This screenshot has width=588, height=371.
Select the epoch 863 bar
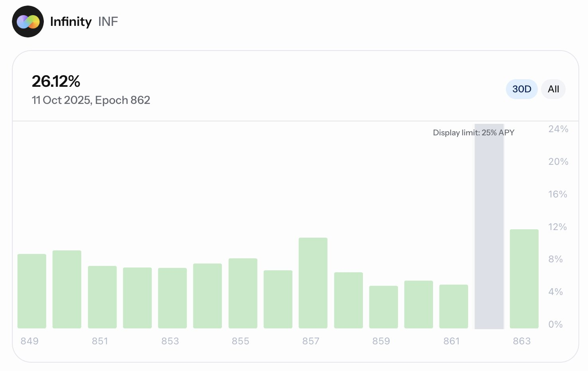pyautogui.click(x=524, y=279)
